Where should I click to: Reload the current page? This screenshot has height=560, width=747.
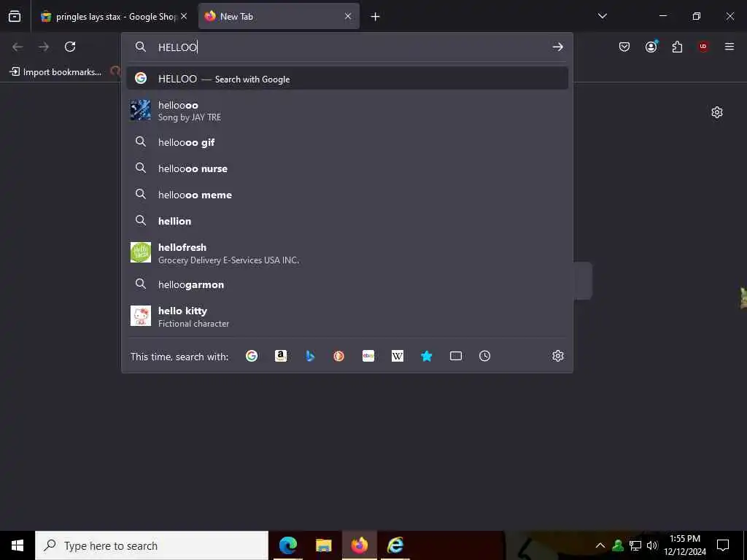tap(70, 47)
